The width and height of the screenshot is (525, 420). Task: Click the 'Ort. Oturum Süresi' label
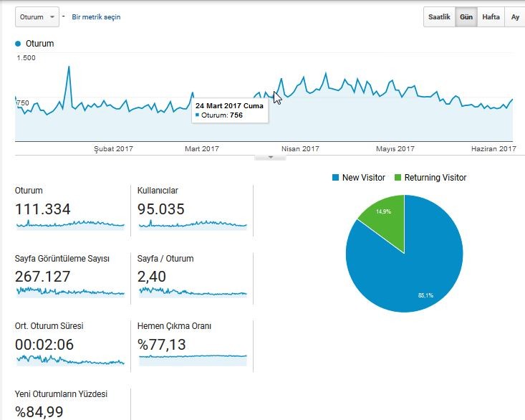(x=49, y=326)
